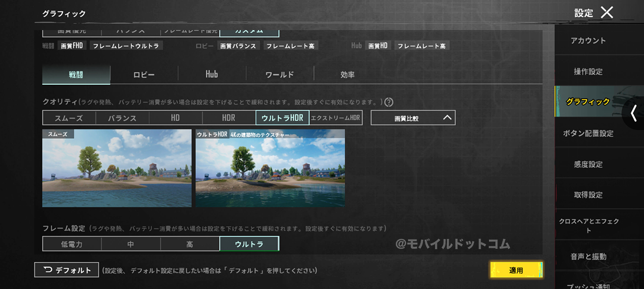This screenshot has width=644, height=289.
Task: Select スムーズ graphics quality
Action: coord(69,118)
